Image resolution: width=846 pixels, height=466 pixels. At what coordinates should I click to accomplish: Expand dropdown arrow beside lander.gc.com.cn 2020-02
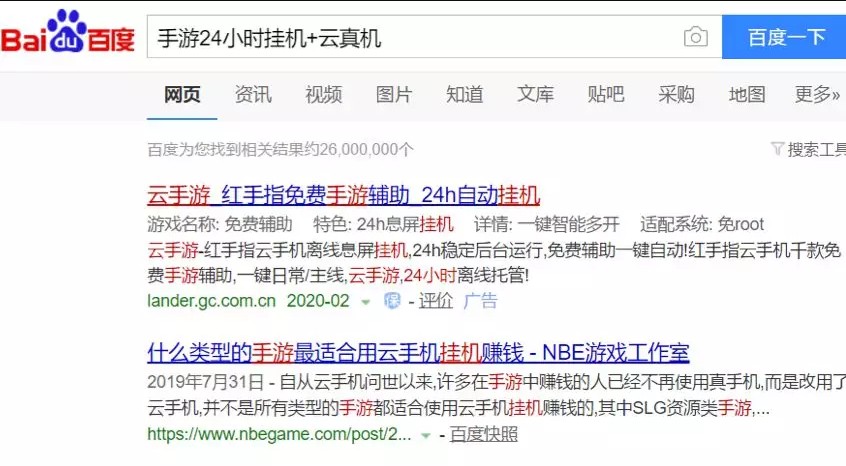point(366,302)
